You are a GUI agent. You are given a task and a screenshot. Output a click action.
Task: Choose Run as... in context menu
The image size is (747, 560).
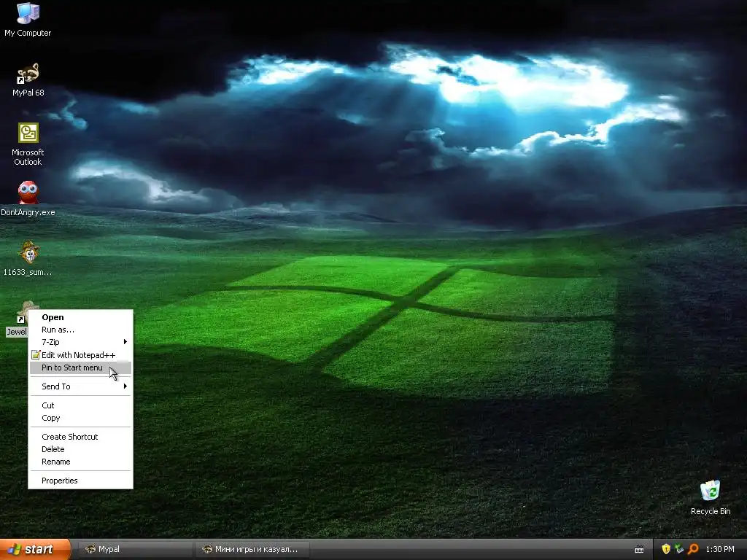80,330
